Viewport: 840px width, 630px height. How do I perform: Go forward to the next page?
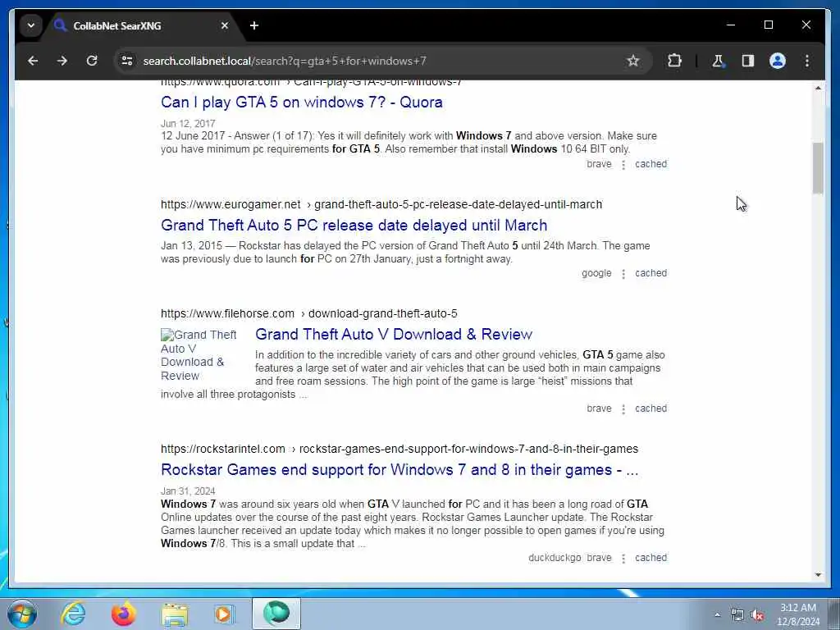(x=62, y=61)
